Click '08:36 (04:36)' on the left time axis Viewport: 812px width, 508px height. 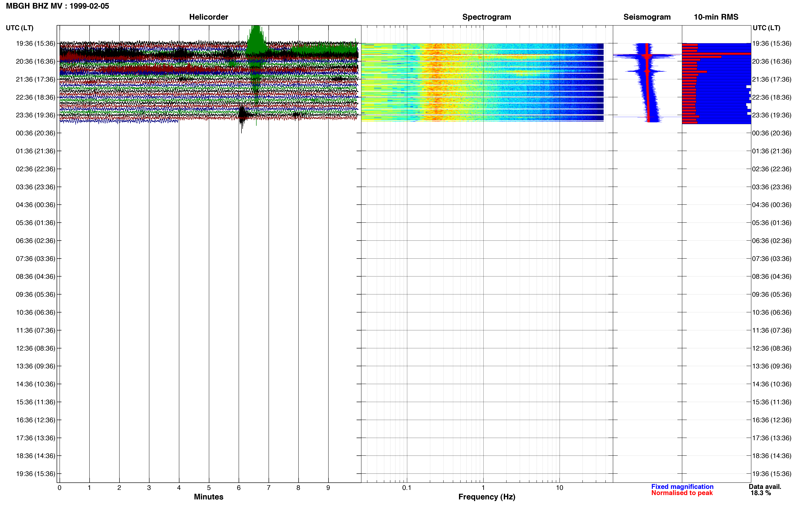pos(36,277)
